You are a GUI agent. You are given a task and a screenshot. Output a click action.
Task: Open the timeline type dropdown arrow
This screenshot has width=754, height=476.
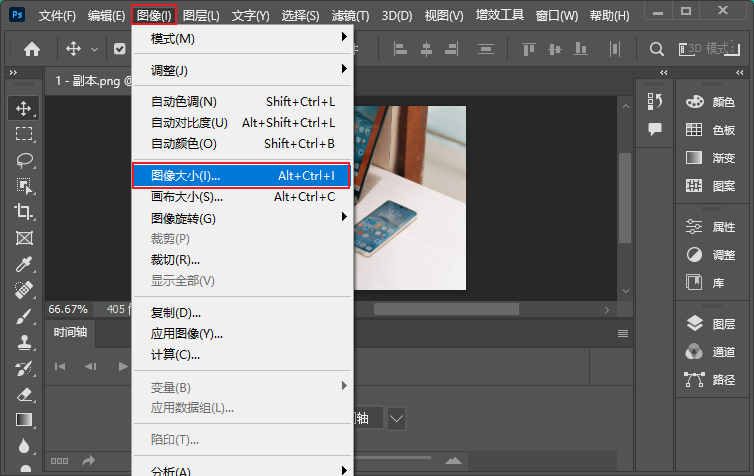click(397, 418)
